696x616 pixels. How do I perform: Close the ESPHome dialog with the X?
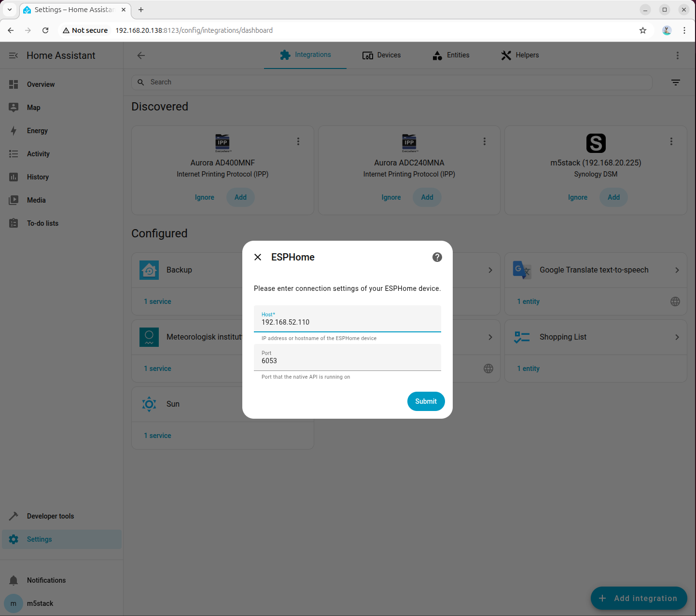(258, 257)
